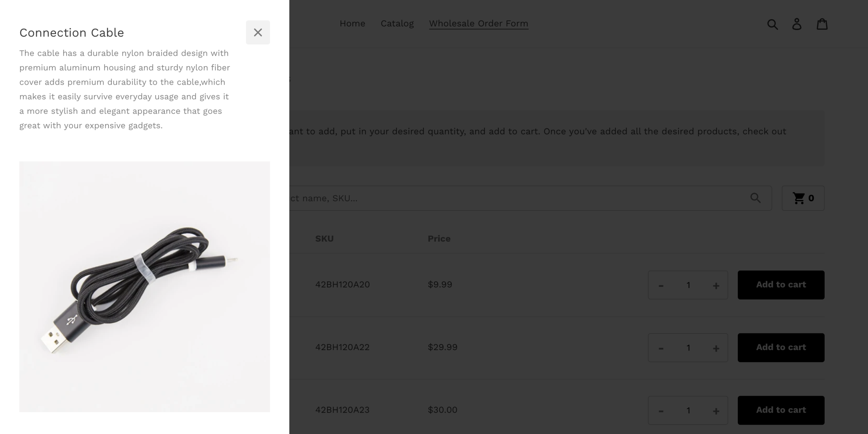Open the site search icon in header

773,24
